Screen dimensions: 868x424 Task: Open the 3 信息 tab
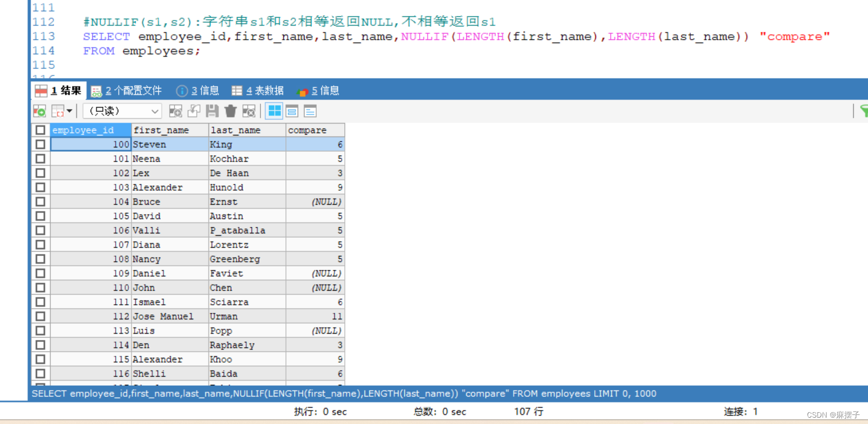point(197,91)
